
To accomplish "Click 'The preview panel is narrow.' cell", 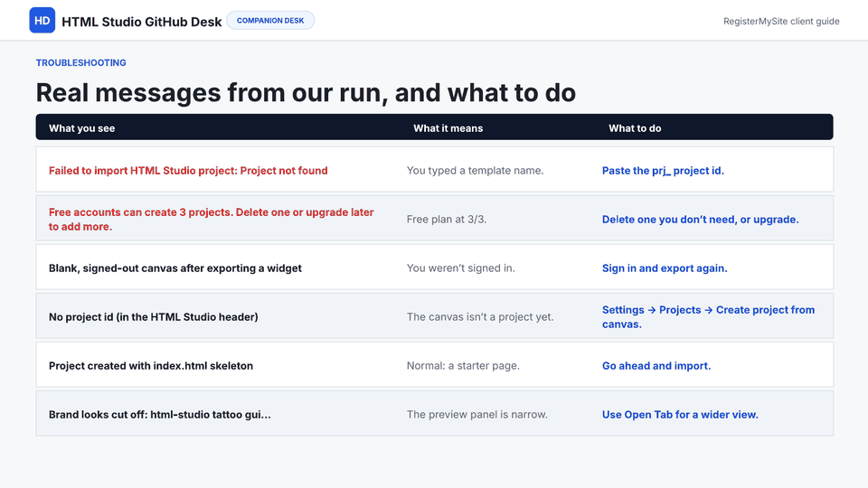I will click(476, 415).
